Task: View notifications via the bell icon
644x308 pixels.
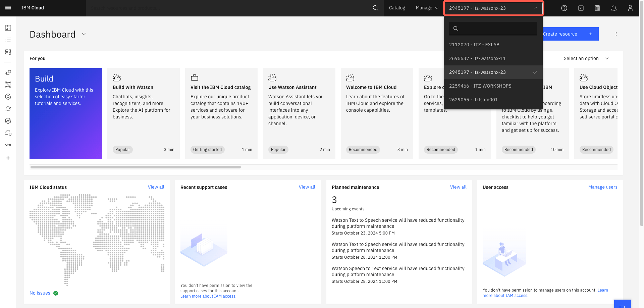Action: 614,8
